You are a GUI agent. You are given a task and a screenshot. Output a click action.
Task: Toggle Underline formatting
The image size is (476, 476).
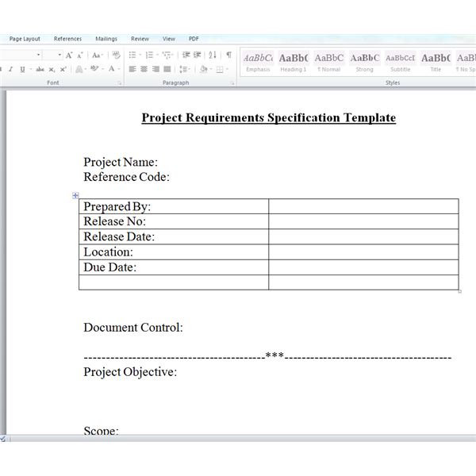tap(22, 70)
